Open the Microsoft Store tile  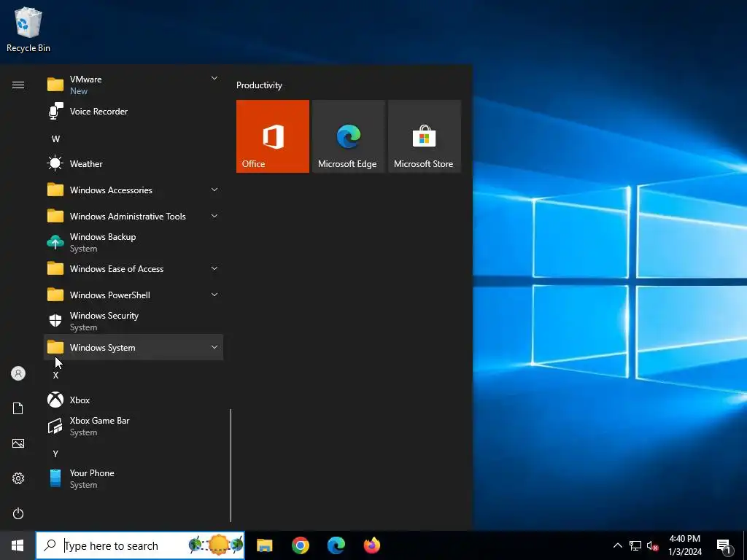425,136
